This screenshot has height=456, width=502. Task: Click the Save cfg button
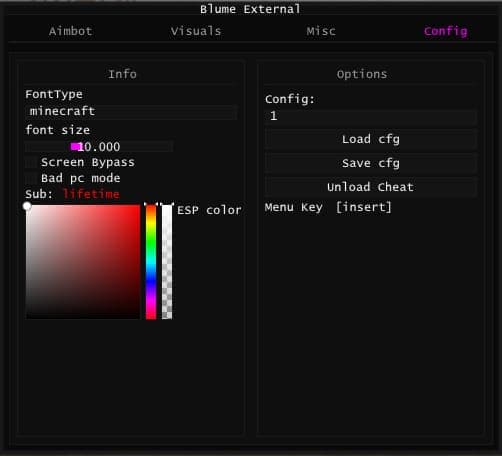[x=371, y=163]
